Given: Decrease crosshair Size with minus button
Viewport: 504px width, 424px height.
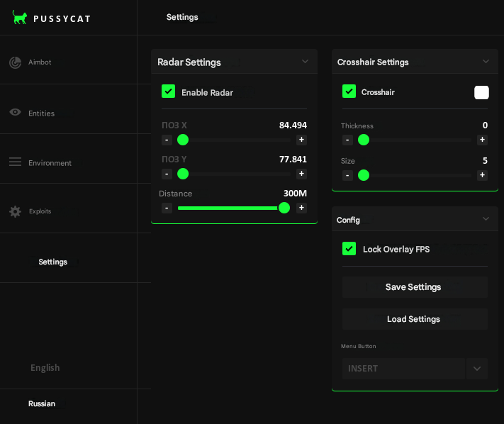Looking at the screenshot, I should pyautogui.click(x=347, y=175).
